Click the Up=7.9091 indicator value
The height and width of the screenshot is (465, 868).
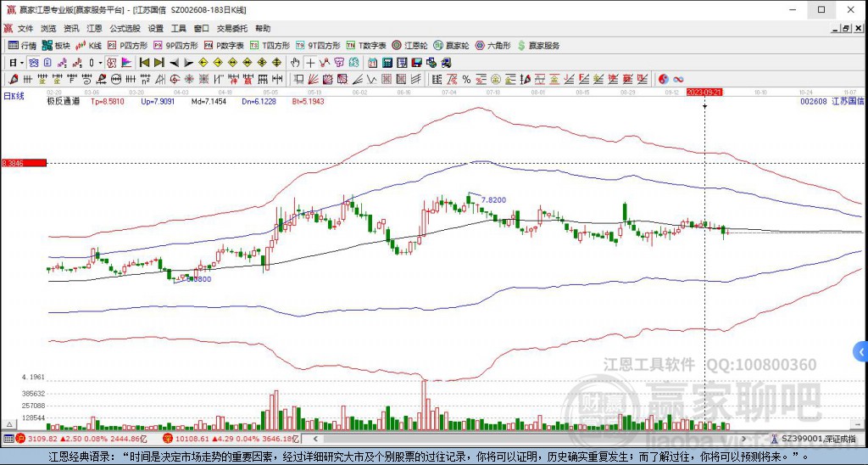pyautogui.click(x=158, y=102)
